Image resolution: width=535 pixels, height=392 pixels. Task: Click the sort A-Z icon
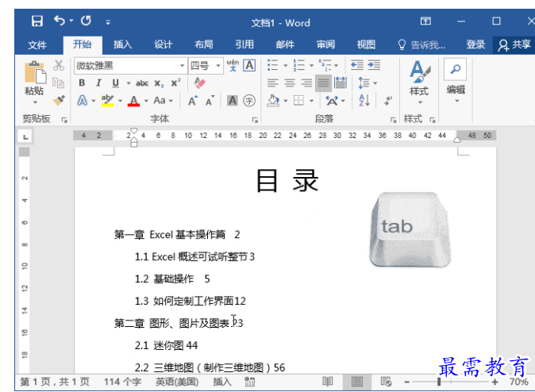click(x=364, y=101)
